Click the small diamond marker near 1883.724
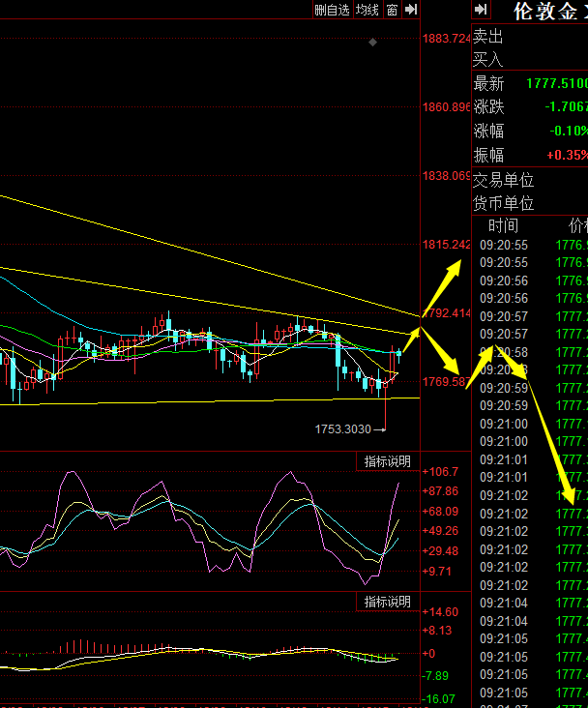 [372, 42]
